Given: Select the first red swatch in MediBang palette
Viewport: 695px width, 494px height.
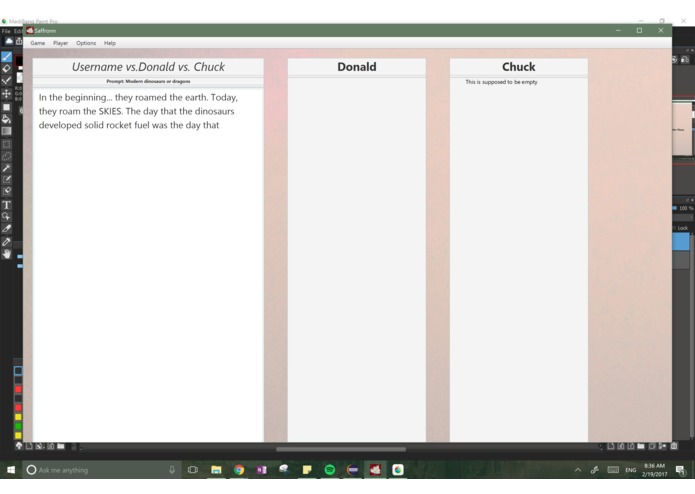Looking at the screenshot, I should pyautogui.click(x=18, y=389).
